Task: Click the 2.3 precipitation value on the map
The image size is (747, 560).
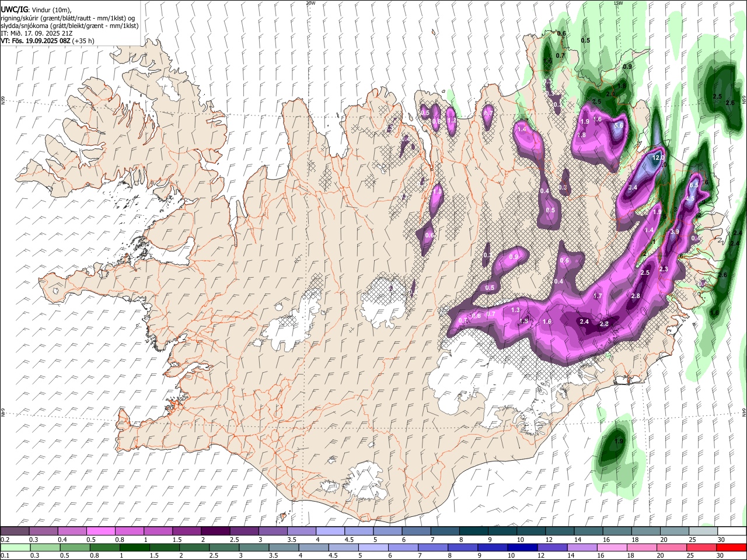Action: (664, 269)
